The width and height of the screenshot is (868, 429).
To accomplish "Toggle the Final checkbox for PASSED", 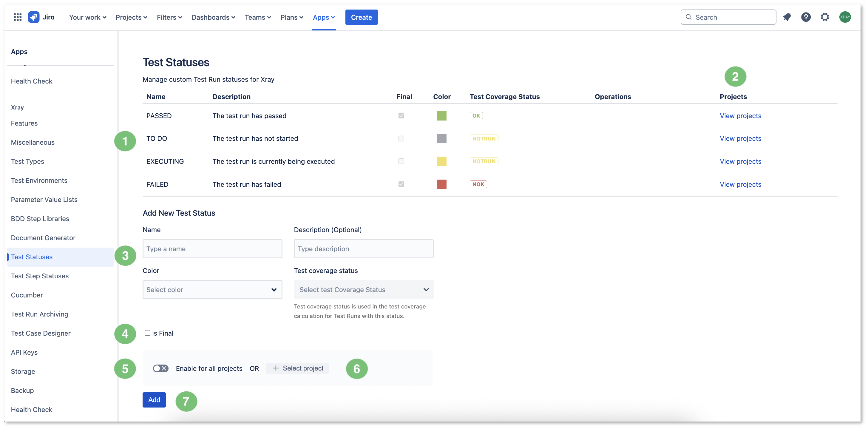I will coord(401,115).
